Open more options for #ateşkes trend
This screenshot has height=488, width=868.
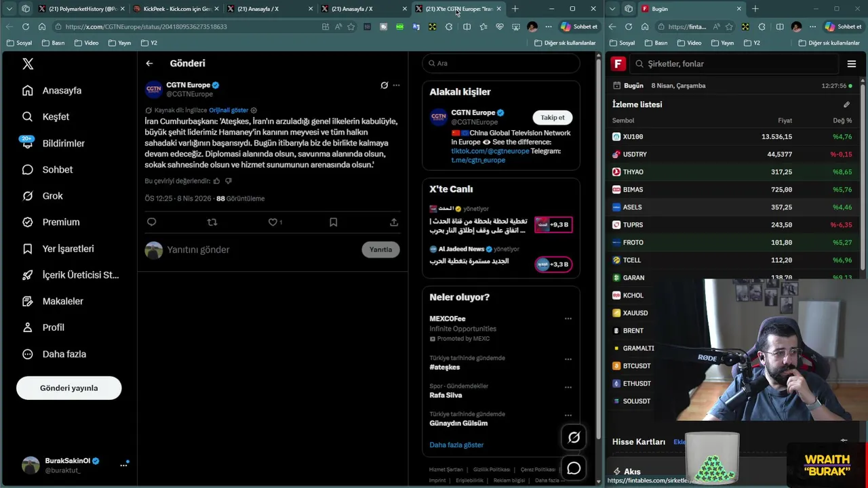click(568, 359)
